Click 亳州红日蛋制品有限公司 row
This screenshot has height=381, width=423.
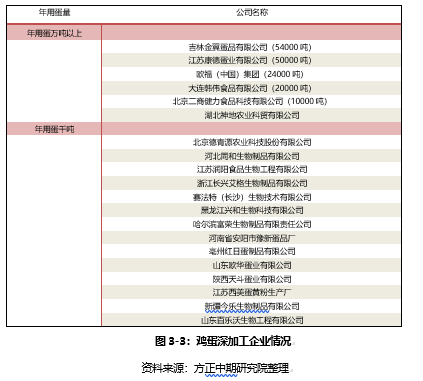tap(251, 251)
